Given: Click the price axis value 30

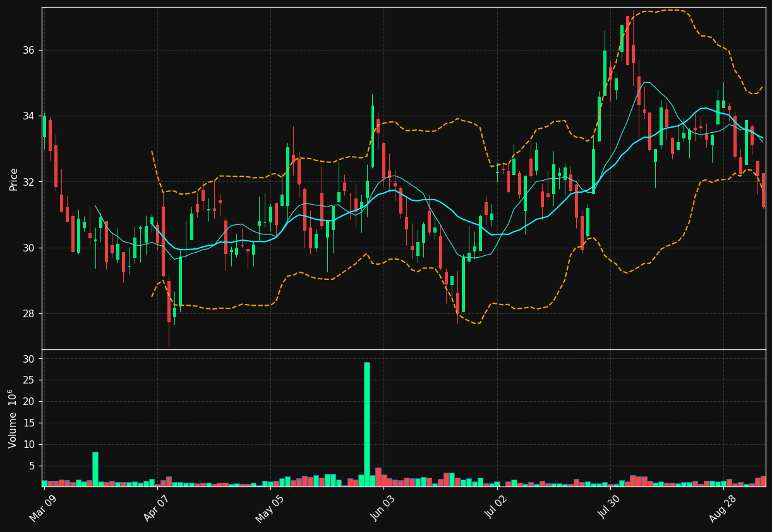Looking at the screenshot, I should 30,248.
